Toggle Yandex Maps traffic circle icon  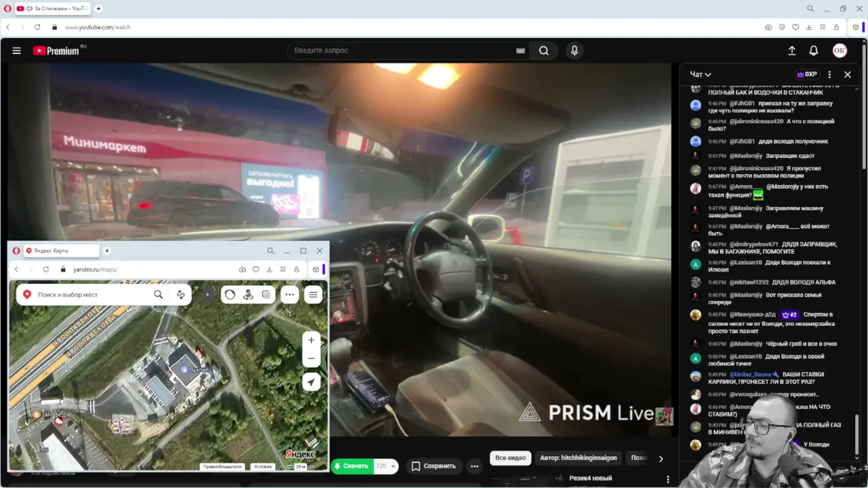230,295
